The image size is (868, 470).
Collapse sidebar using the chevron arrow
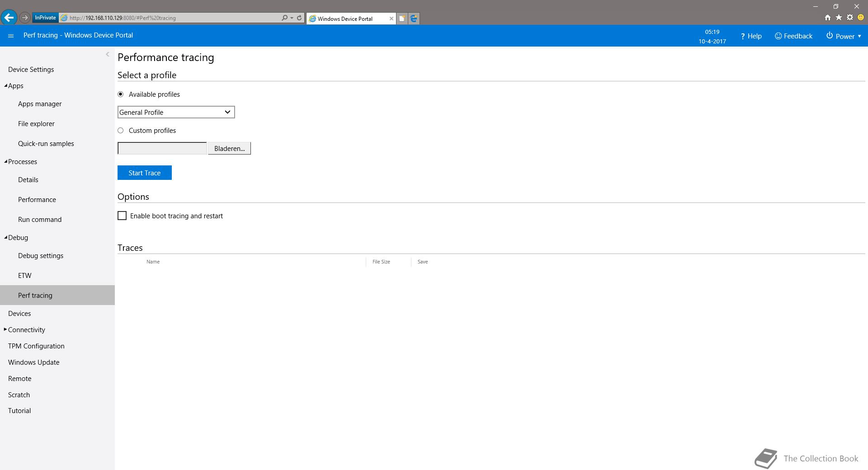pyautogui.click(x=107, y=54)
